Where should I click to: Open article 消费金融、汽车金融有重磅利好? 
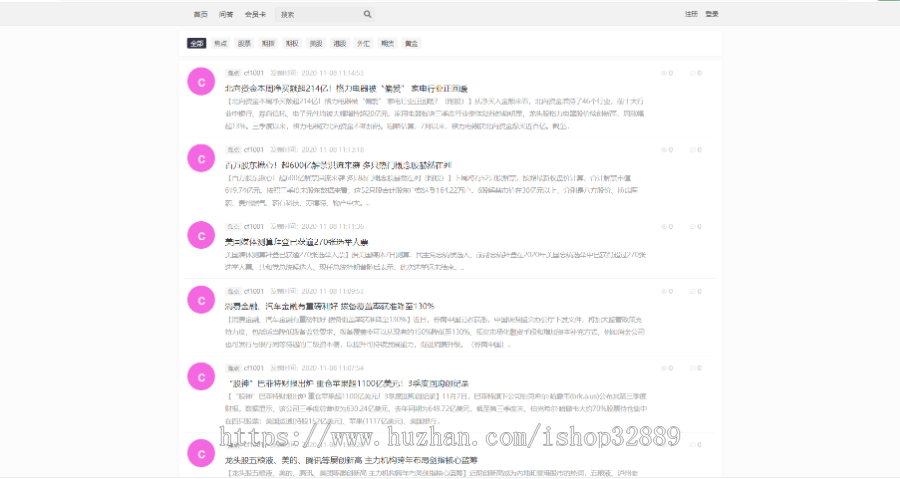329,306
